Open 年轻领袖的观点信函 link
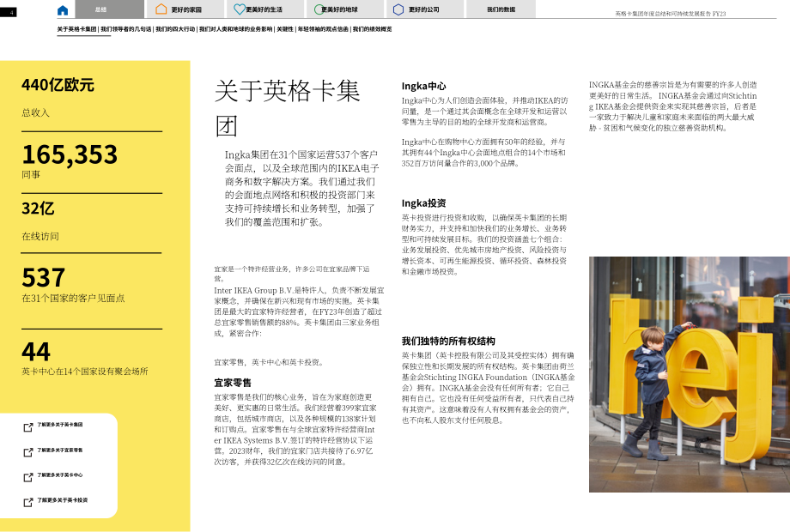790x532 pixels. pyautogui.click(x=323, y=29)
